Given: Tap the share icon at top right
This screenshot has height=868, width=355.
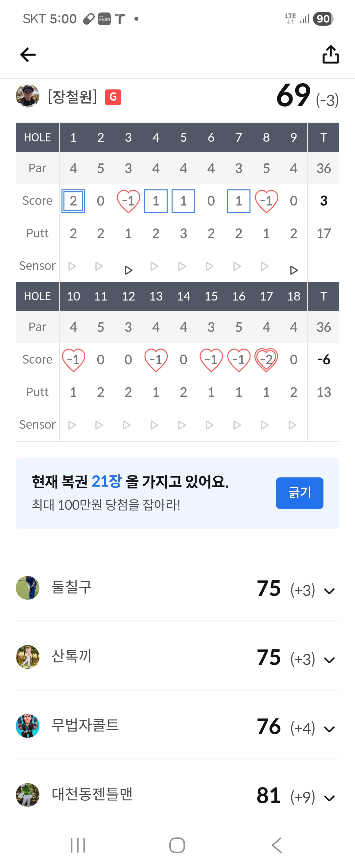Looking at the screenshot, I should pyautogui.click(x=330, y=55).
